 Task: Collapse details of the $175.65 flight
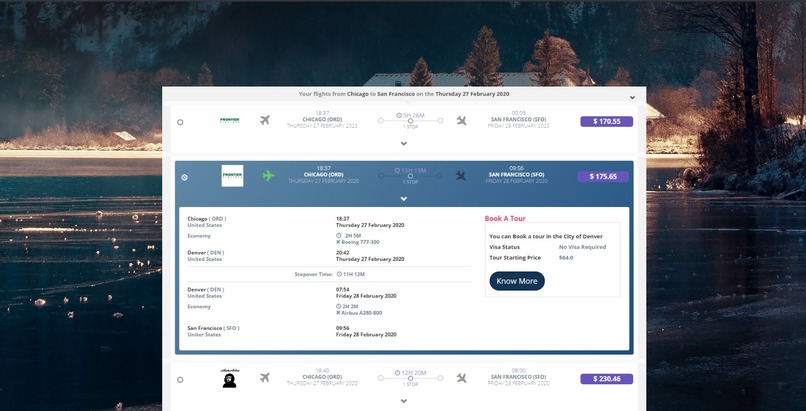(x=404, y=199)
